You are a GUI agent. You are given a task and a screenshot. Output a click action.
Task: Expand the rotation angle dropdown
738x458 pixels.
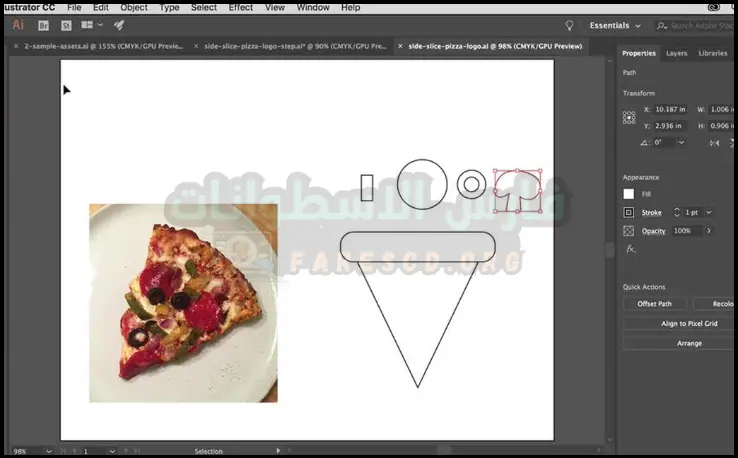click(682, 143)
